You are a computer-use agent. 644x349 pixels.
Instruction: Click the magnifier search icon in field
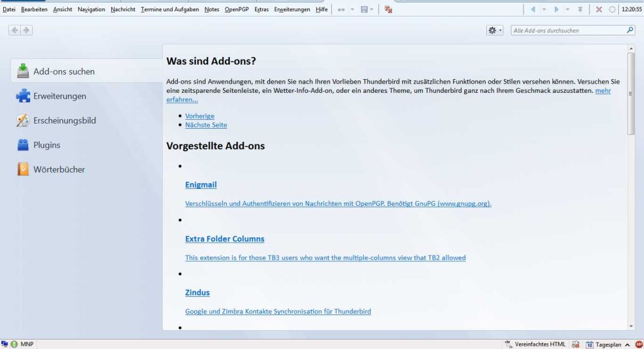tap(630, 30)
